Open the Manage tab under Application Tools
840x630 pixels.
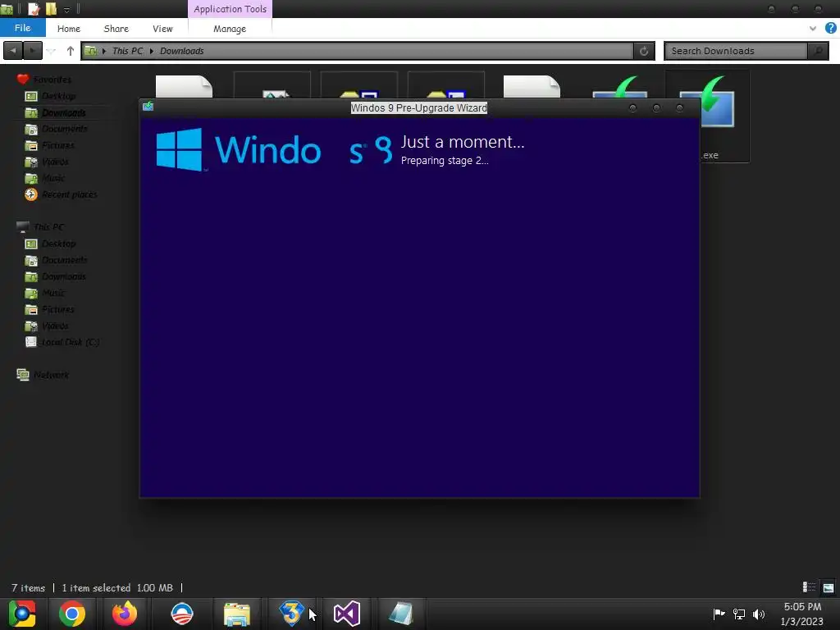[230, 29]
